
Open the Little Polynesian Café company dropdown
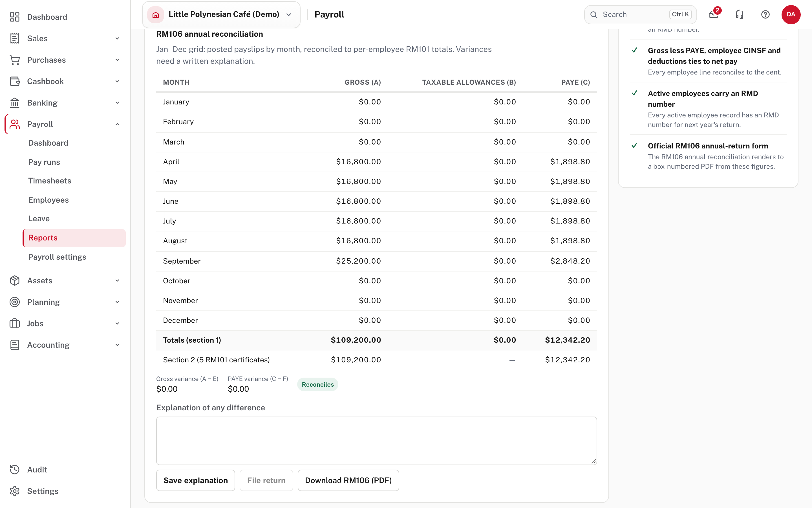(221, 14)
